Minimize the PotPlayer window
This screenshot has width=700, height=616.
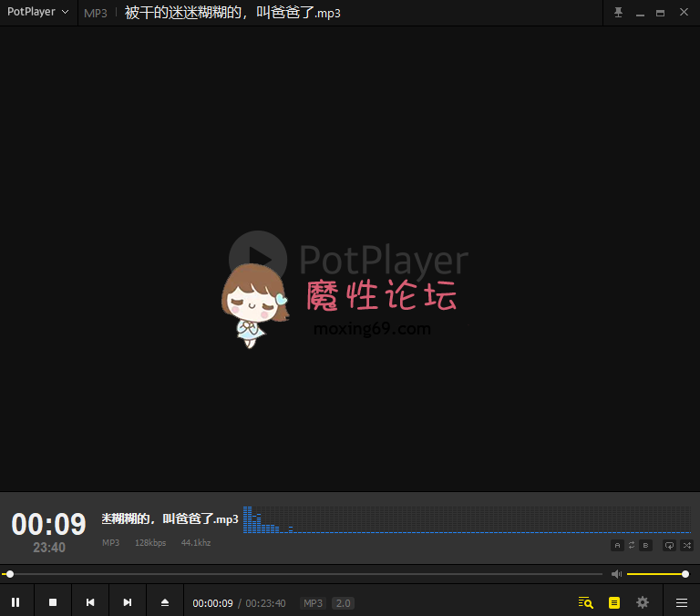point(640,14)
